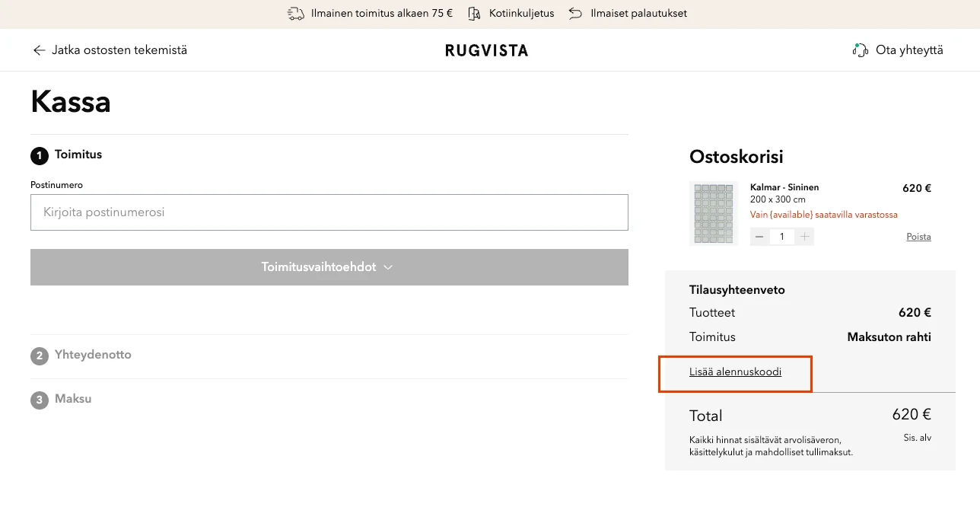Remove item using Poista link
Image resolution: width=980 pixels, height=523 pixels.
(x=918, y=237)
